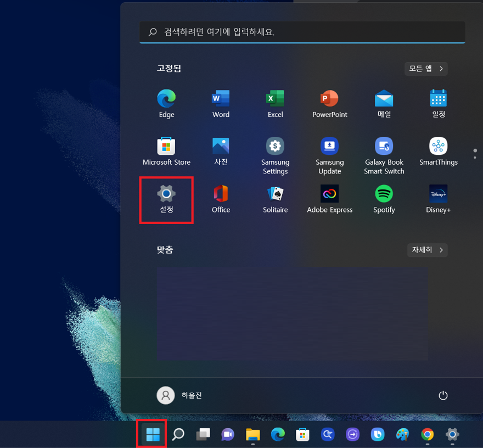Click the Start menu search field

(x=302, y=32)
